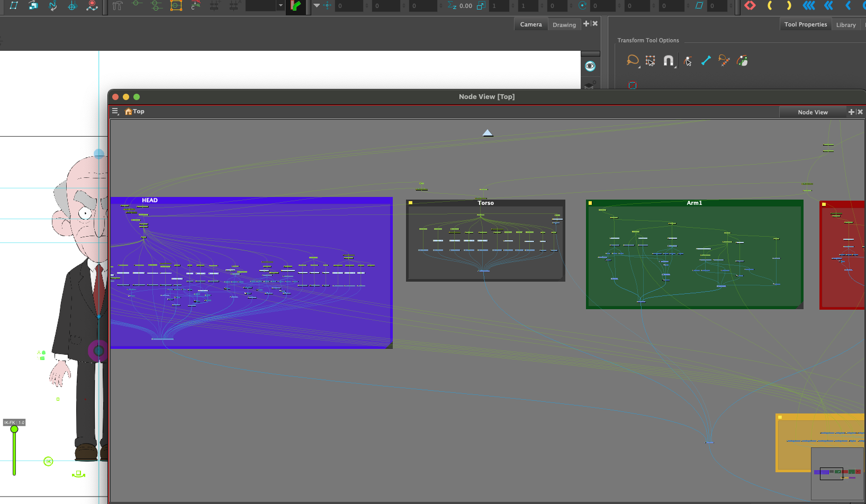This screenshot has width=866, height=504.
Task: Open the tool presets hammer-and-wrench icon
Action: (x=116, y=6)
